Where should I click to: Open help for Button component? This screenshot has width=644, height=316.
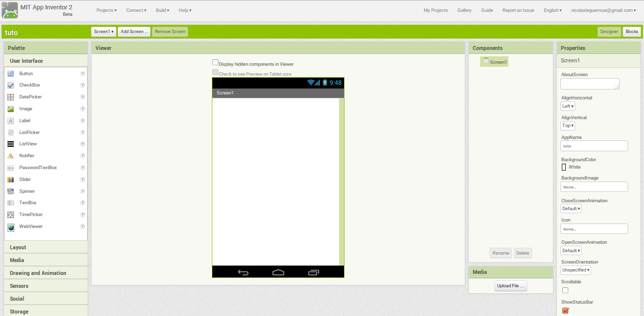coord(83,73)
